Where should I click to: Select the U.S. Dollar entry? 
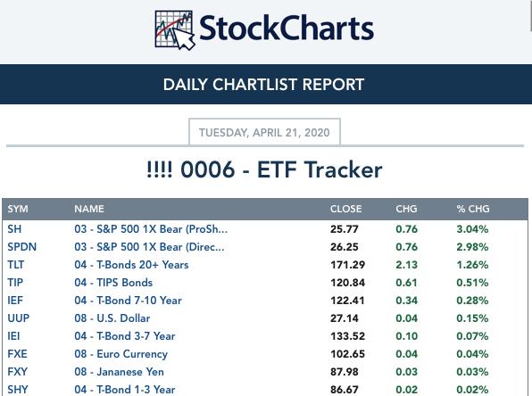point(112,318)
